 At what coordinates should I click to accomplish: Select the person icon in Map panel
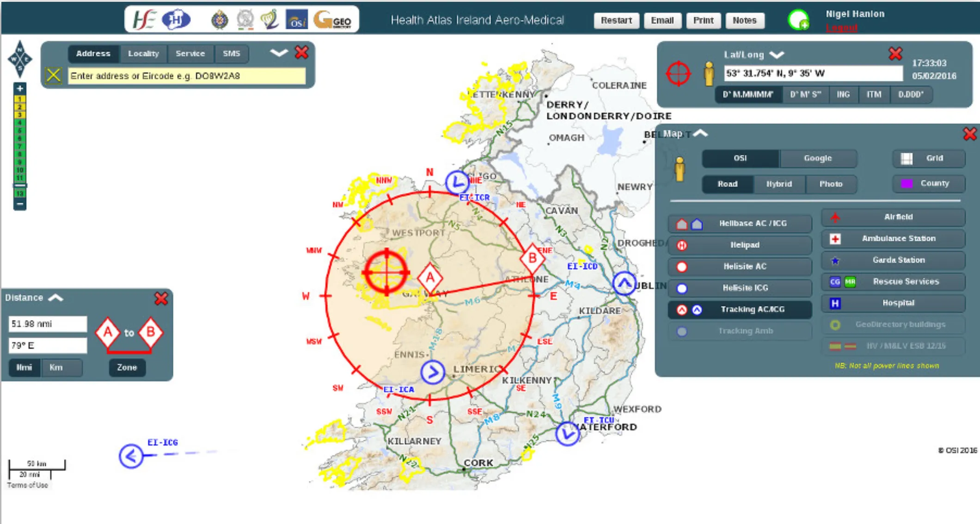point(680,170)
